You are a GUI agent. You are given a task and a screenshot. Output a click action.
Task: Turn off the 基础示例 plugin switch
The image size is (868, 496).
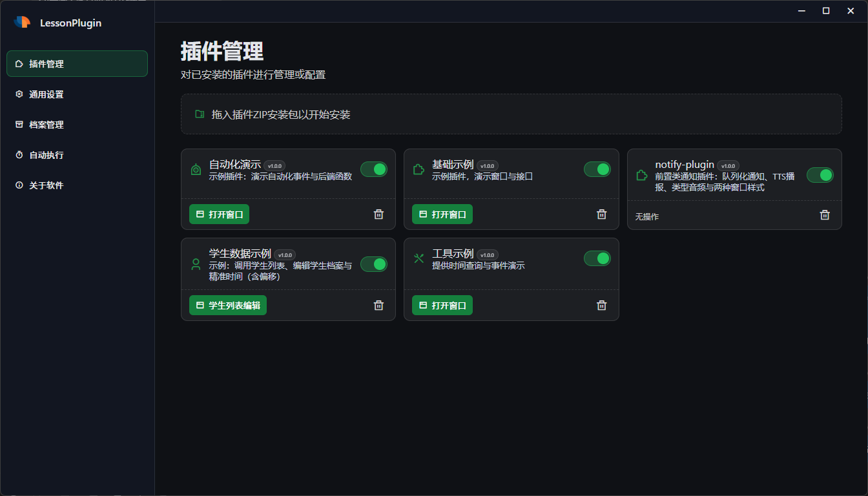(x=597, y=169)
